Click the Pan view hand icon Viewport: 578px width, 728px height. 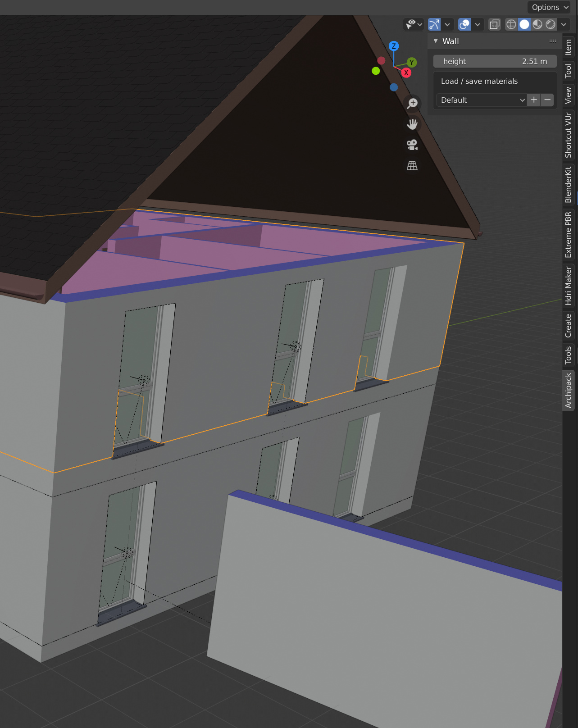[412, 124]
